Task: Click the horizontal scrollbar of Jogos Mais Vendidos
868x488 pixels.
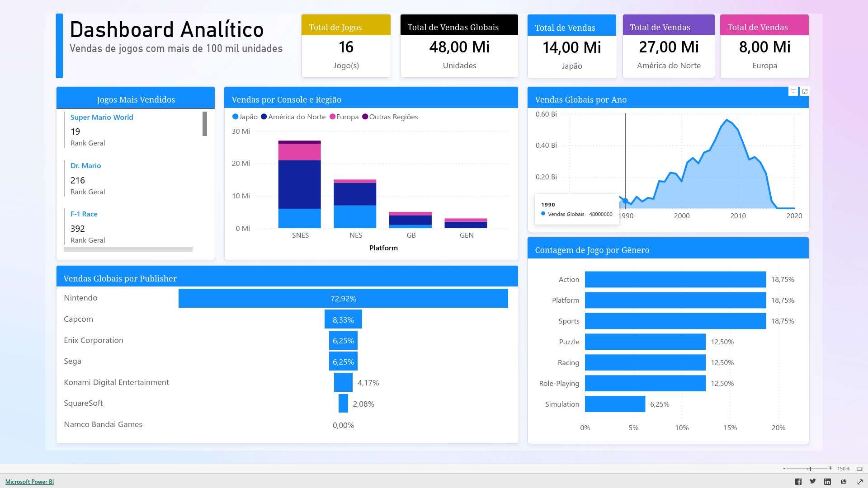Action: coord(128,249)
